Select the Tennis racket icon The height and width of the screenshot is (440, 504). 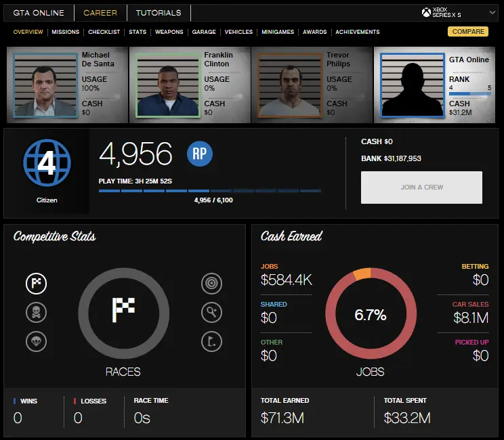tap(211, 312)
